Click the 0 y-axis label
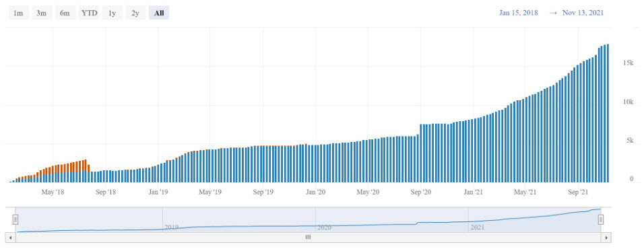The image size is (644, 249). pyautogui.click(x=632, y=179)
